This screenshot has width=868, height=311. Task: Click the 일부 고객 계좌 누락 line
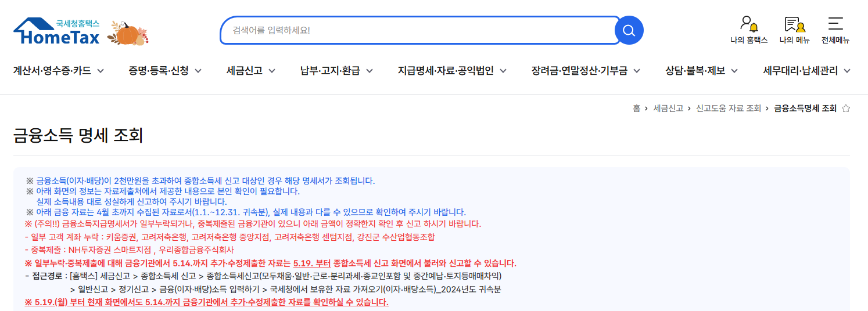click(x=229, y=237)
